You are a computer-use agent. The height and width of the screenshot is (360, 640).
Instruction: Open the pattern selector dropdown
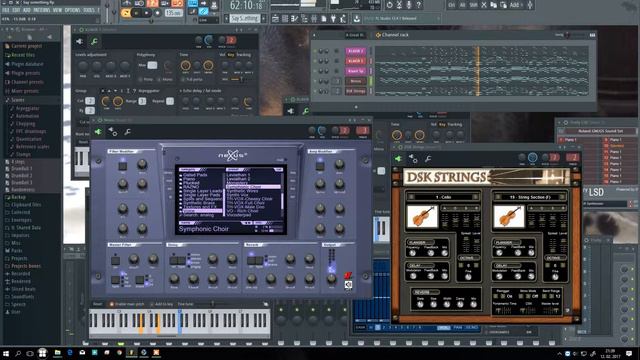(x=245, y=19)
